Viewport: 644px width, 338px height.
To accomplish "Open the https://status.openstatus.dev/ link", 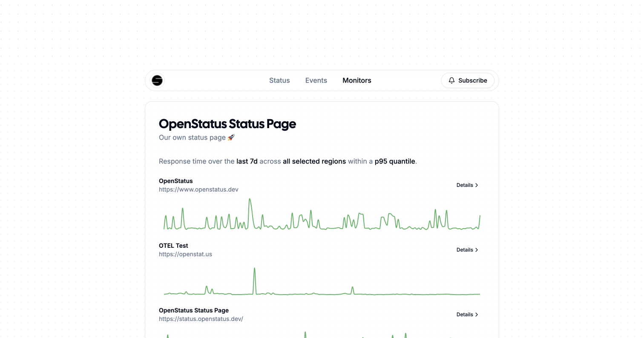I will coord(201,319).
